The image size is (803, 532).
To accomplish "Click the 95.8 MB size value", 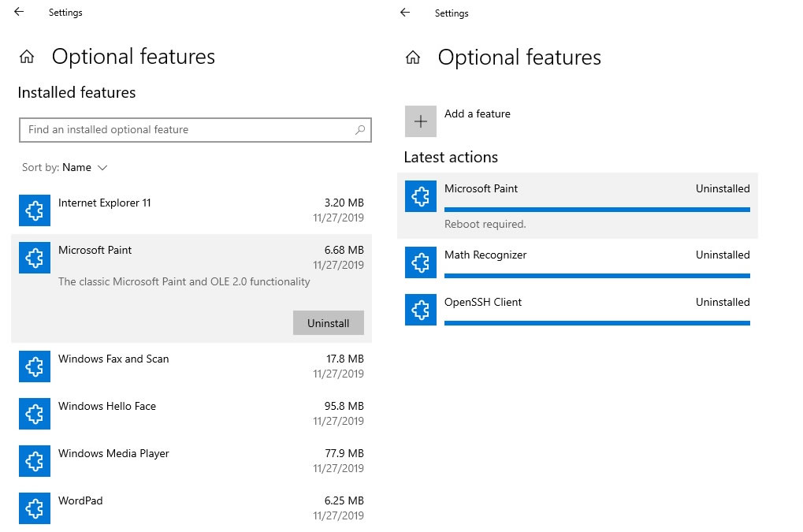I will tap(344, 406).
